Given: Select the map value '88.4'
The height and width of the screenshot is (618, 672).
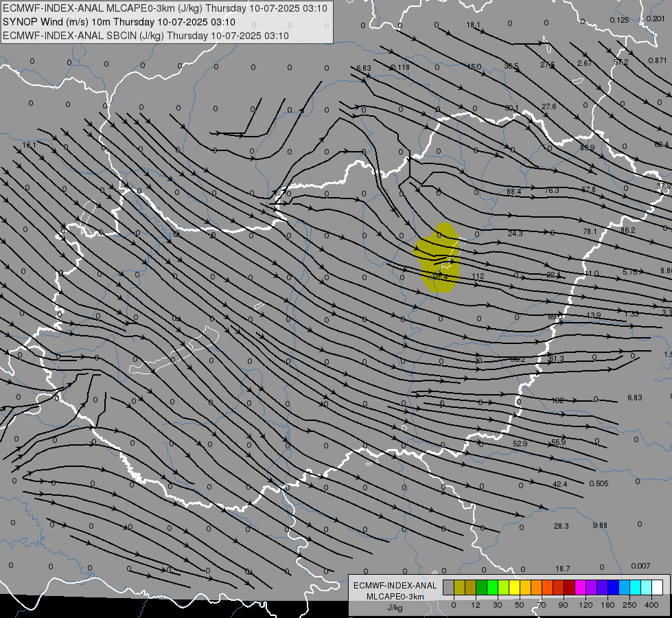Looking at the screenshot, I should pyautogui.click(x=513, y=192).
